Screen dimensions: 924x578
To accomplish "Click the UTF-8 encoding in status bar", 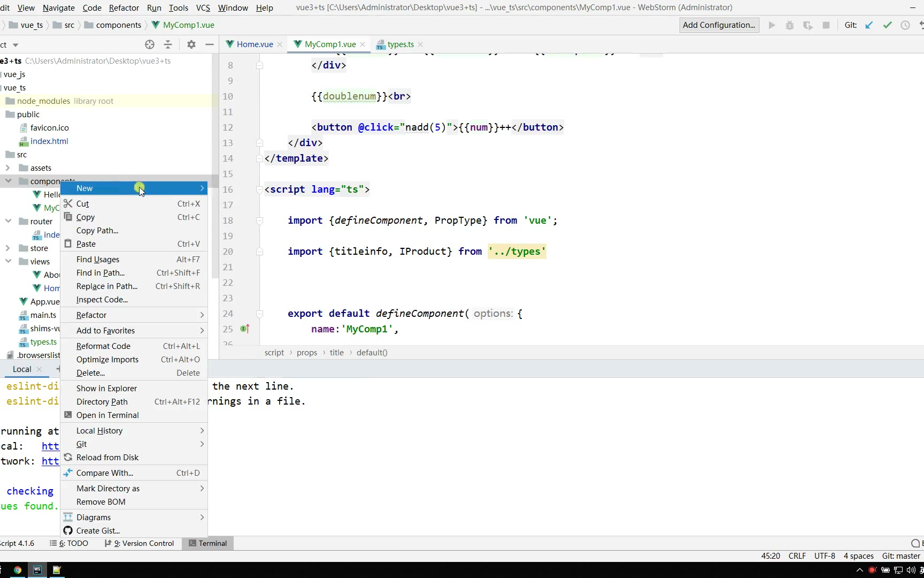I will point(824,556).
